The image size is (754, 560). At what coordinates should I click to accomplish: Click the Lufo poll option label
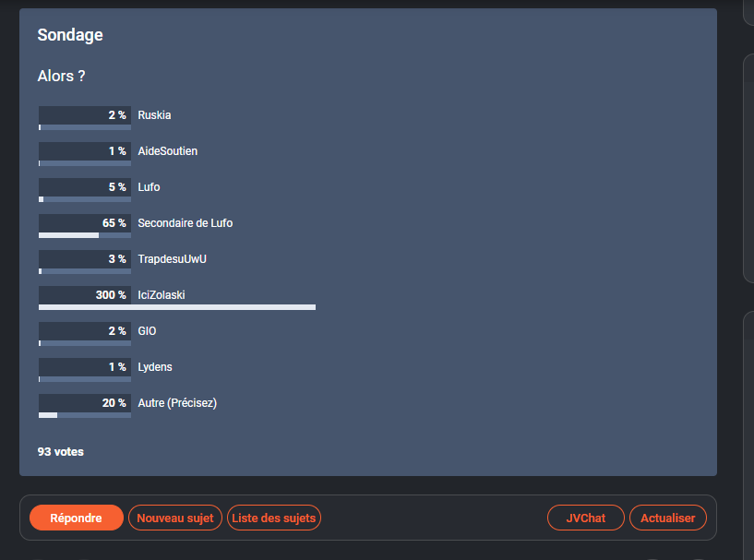(149, 187)
